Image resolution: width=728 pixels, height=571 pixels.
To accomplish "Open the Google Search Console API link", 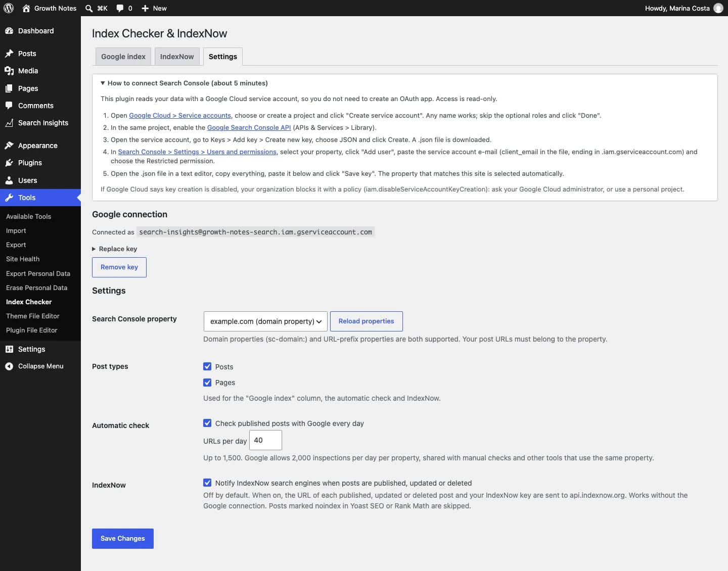I will 249,127.
